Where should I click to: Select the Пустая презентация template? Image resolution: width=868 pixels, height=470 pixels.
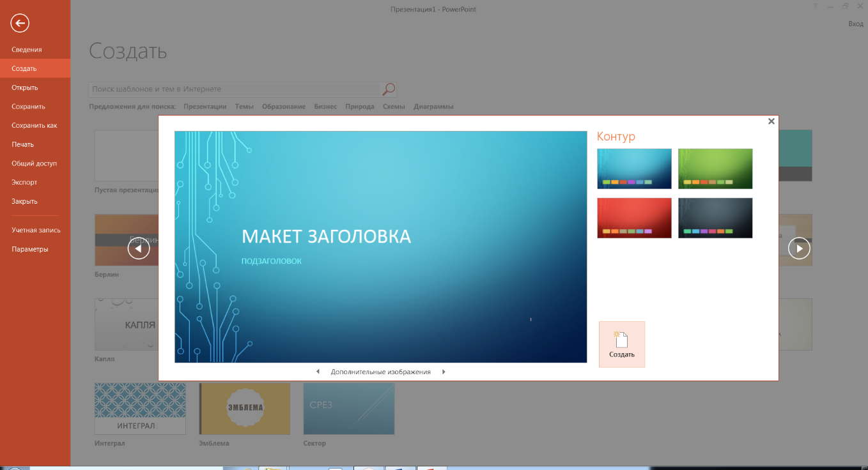click(x=127, y=156)
